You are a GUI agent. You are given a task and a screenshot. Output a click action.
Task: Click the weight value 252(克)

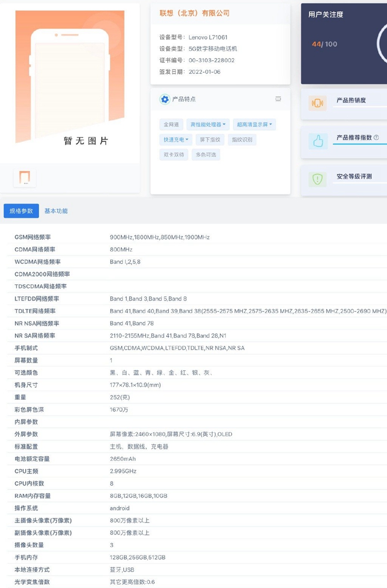(x=120, y=397)
